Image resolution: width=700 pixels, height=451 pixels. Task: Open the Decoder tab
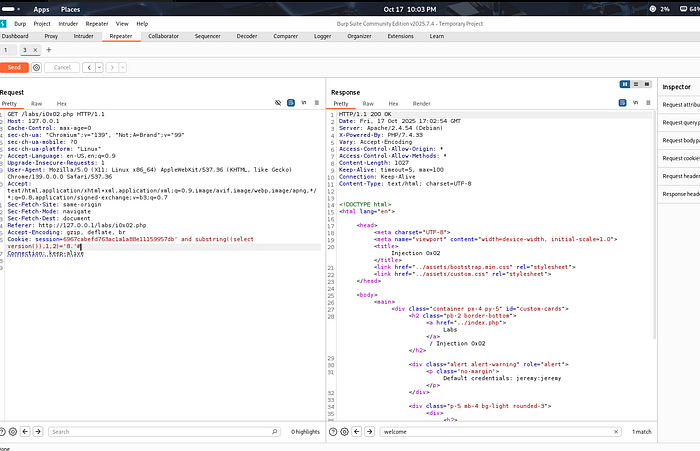pos(246,36)
